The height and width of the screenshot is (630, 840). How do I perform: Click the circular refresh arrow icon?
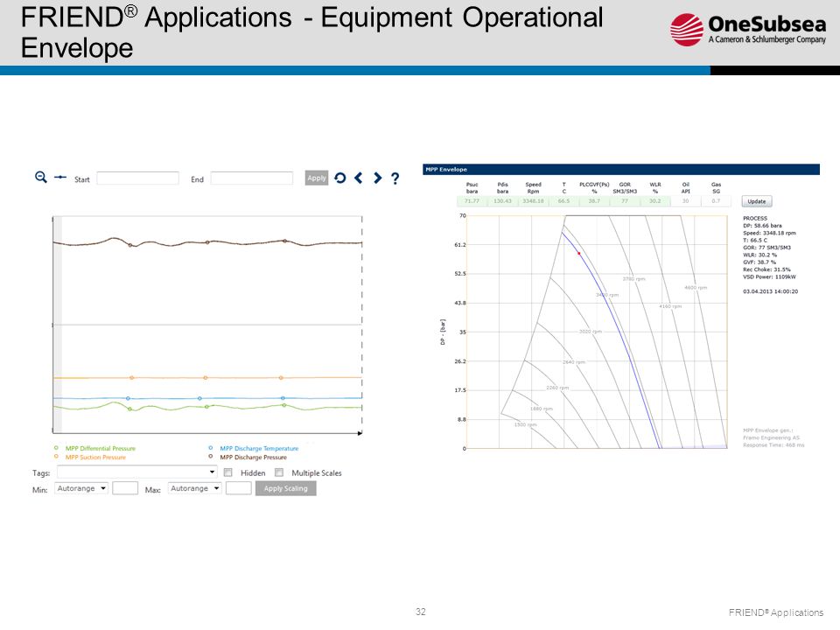pyautogui.click(x=339, y=178)
